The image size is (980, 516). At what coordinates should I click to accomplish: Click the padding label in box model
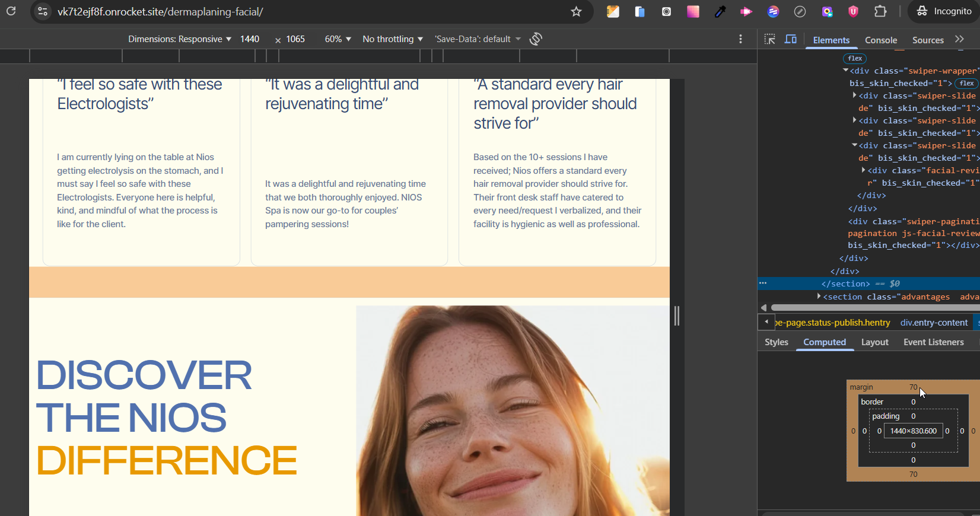(x=886, y=416)
